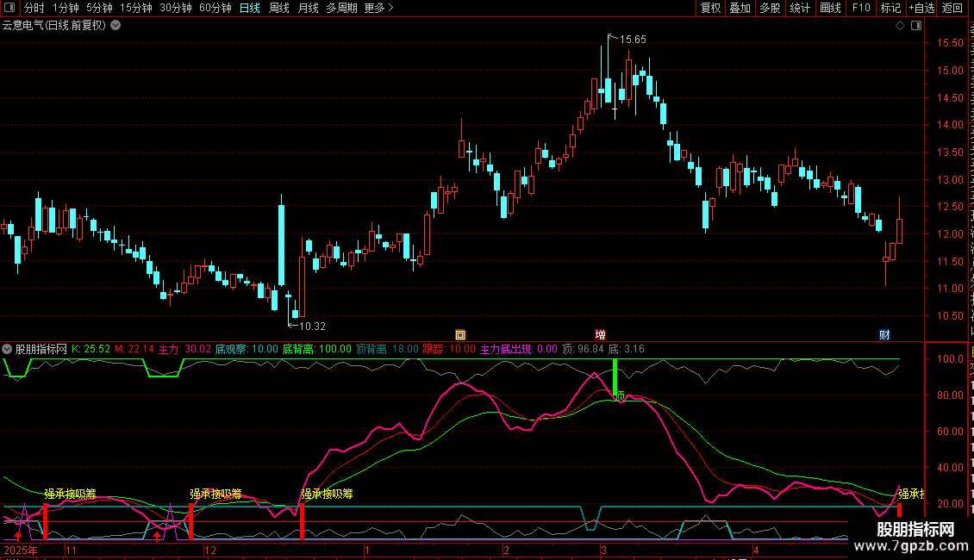Switch to the 日线 daily chart tab

pos(250,8)
